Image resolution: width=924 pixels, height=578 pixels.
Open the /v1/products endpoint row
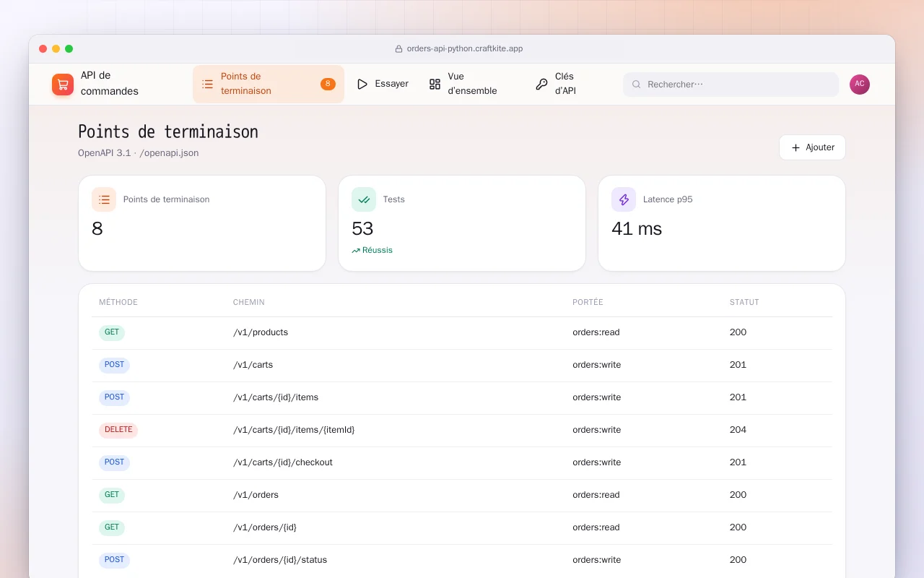462,332
